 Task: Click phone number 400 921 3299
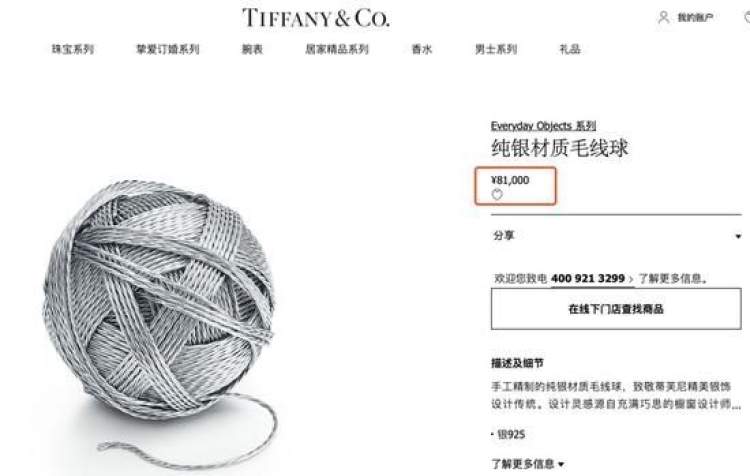click(x=588, y=278)
